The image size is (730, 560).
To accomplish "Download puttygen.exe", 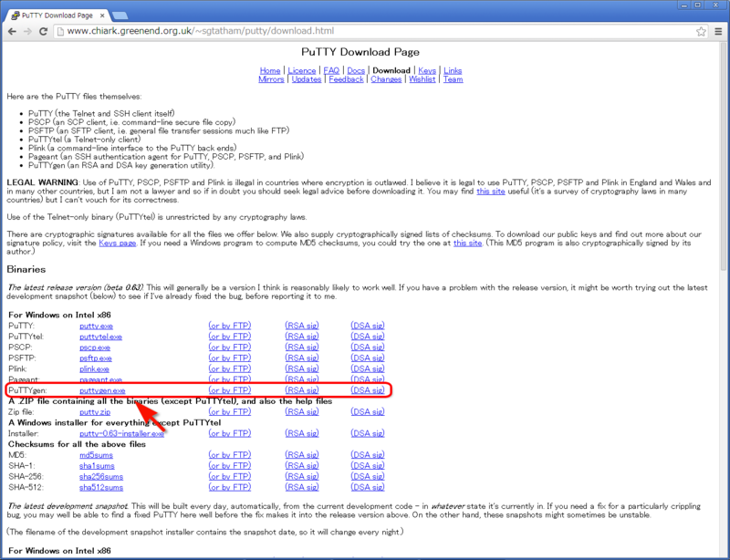I will (x=102, y=390).
